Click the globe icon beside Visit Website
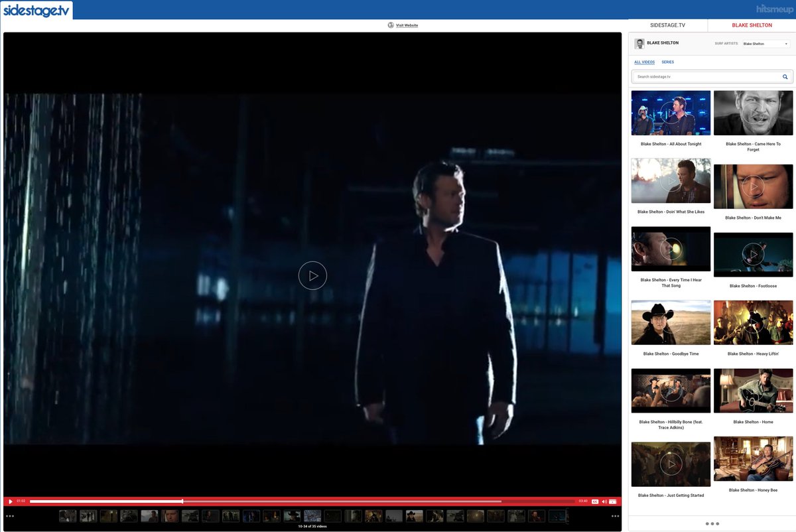Screen dimensions: 796x532 (x=391, y=25)
